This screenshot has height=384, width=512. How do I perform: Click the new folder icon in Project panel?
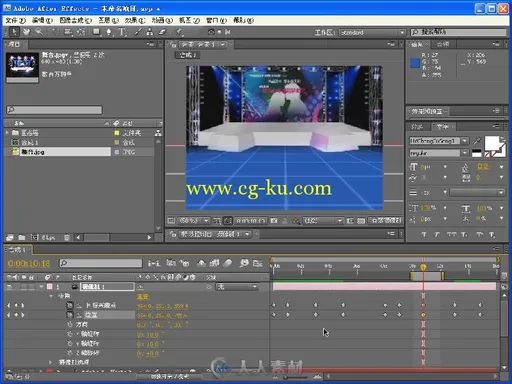[x=22, y=237]
